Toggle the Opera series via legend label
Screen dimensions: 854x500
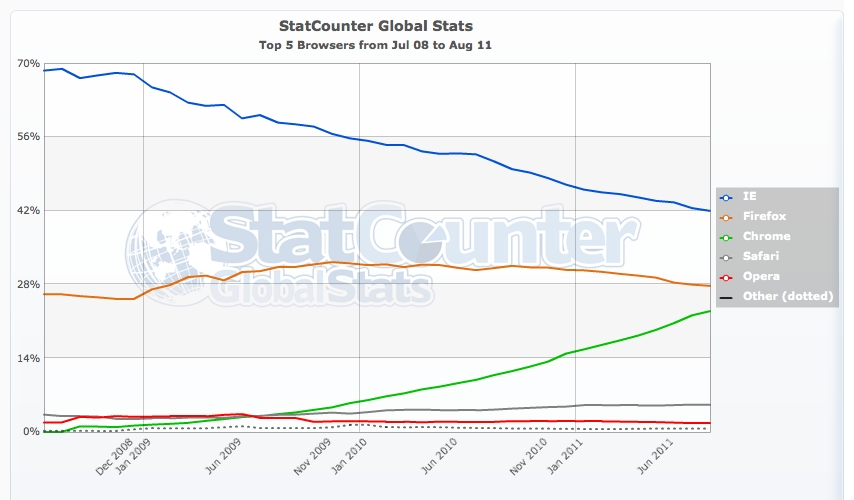click(x=757, y=276)
